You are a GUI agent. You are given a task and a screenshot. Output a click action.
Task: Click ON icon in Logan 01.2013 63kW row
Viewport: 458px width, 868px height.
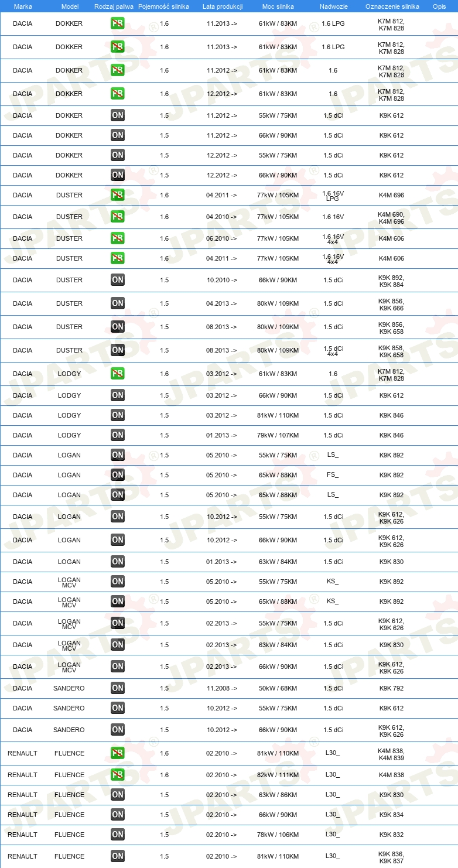click(x=117, y=562)
